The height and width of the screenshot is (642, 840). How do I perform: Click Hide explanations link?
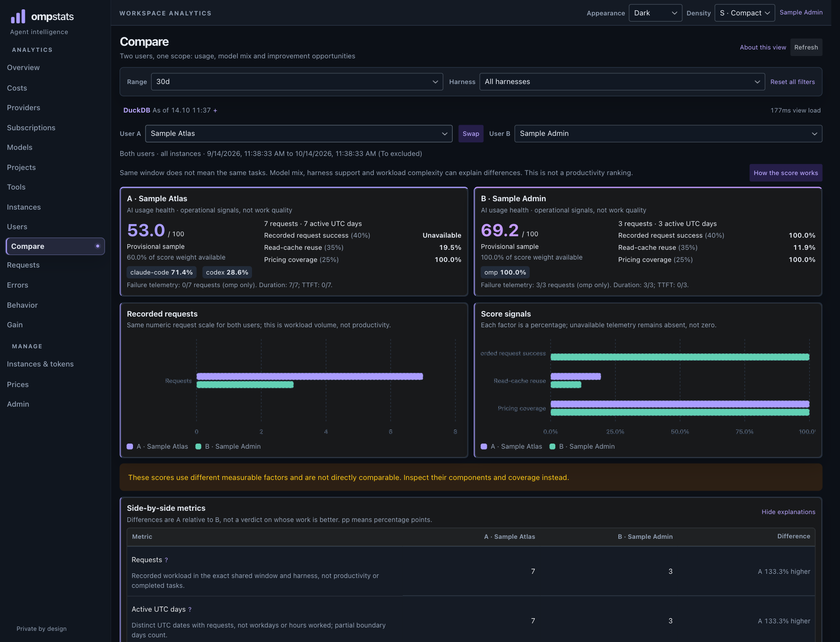[x=788, y=512]
